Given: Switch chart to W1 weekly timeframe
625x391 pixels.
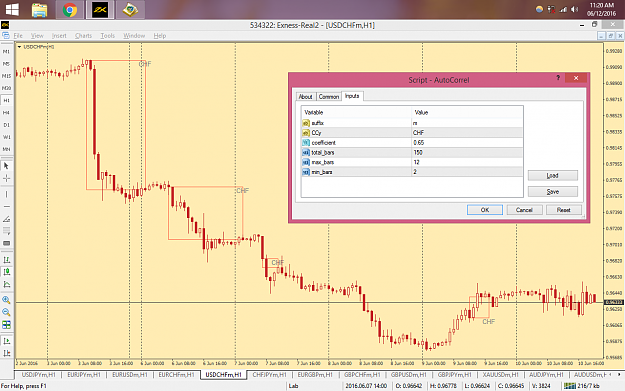Looking at the screenshot, I should pyautogui.click(x=6, y=137).
